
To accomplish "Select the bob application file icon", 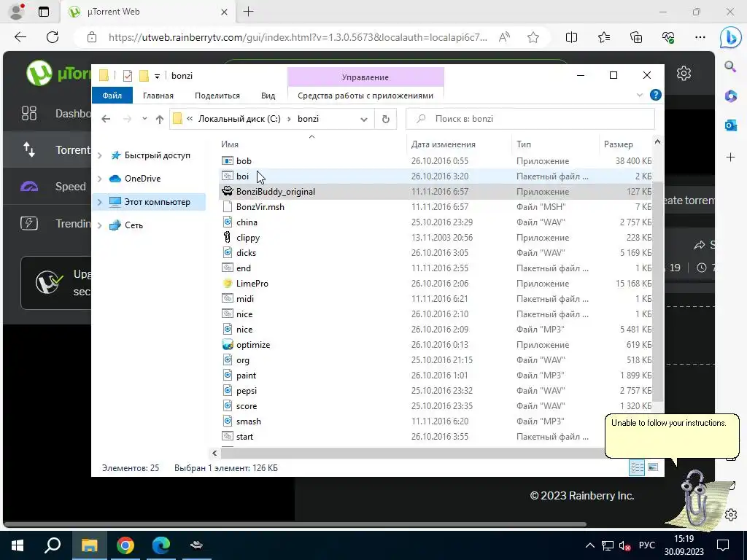I will point(228,161).
